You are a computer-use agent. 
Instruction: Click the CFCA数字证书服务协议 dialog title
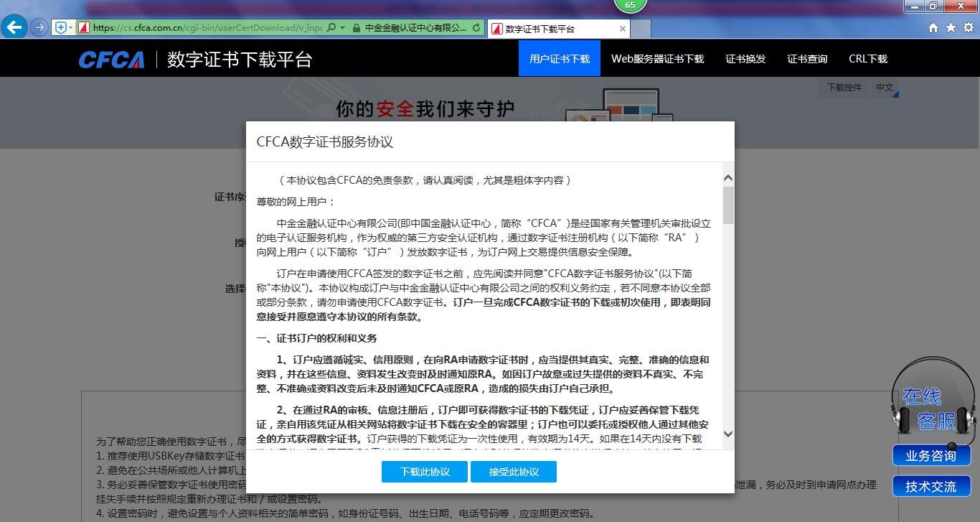[x=325, y=141]
